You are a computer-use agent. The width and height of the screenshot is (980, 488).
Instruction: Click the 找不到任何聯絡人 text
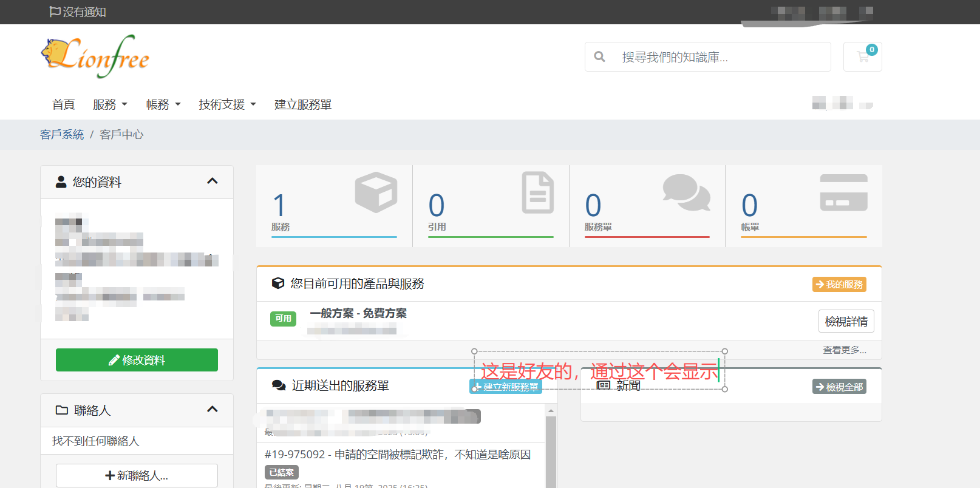tap(96, 441)
